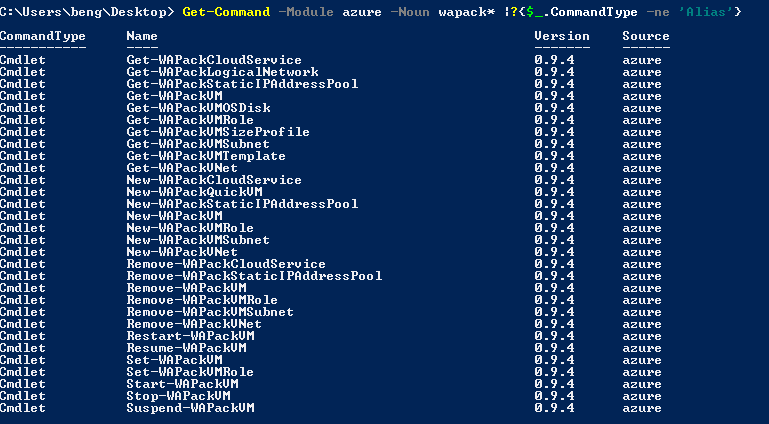Select the Get-WAPackVMOSDisk row text
This screenshot has height=424, width=769.
198,108
